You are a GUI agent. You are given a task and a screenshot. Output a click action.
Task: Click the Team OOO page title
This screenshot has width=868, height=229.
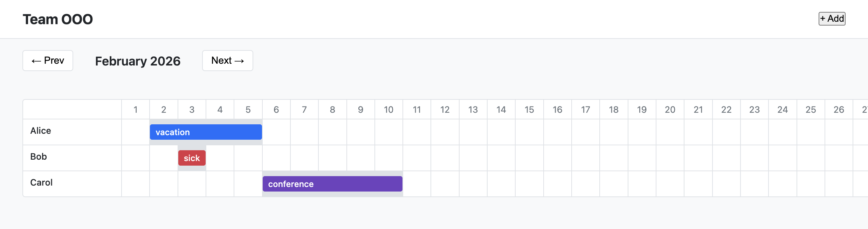pyautogui.click(x=58, y=19)
